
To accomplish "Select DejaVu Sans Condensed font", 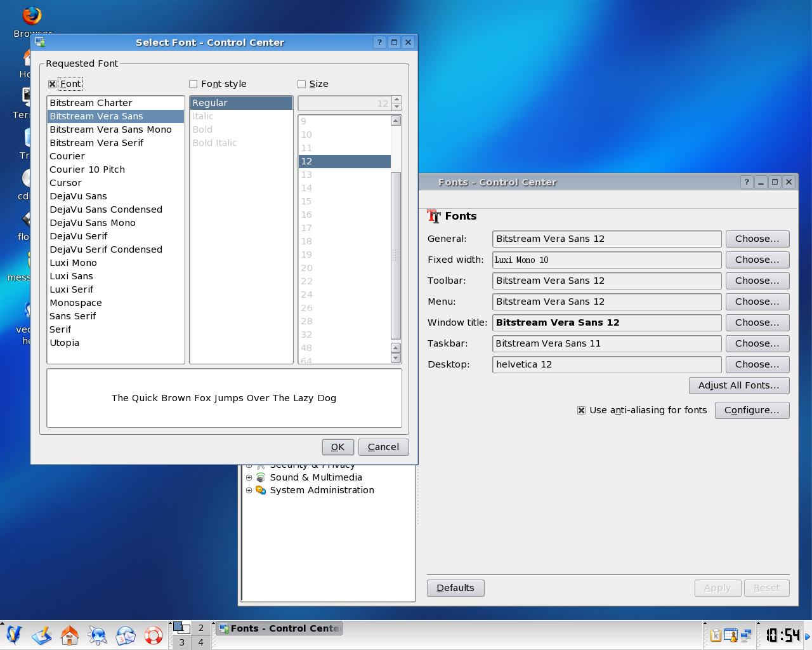I will (115, 209).
